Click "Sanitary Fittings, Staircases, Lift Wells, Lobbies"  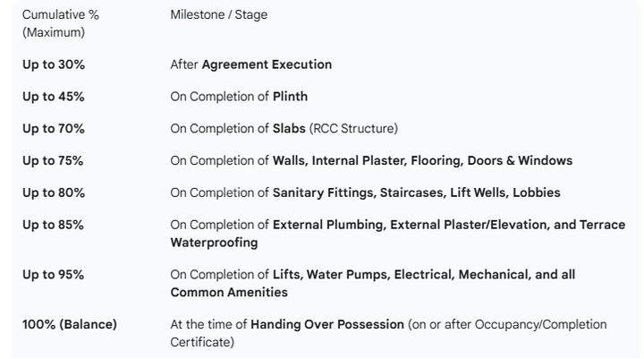coord(416,192)
